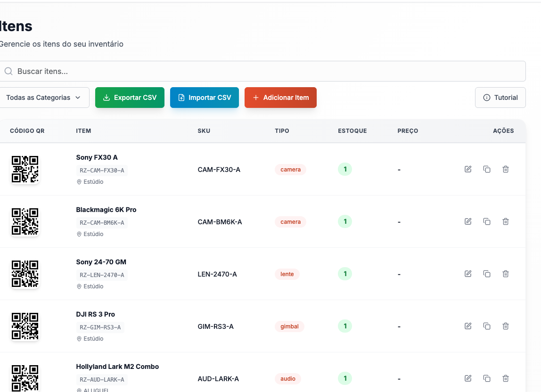Duplicate the Blackmagic 6K Pro item

[487, 221]
